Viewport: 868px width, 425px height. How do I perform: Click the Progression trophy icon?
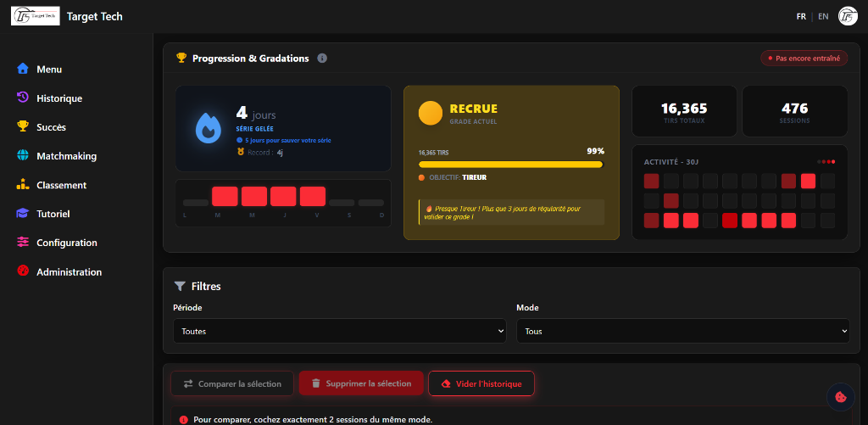(181, 58)
